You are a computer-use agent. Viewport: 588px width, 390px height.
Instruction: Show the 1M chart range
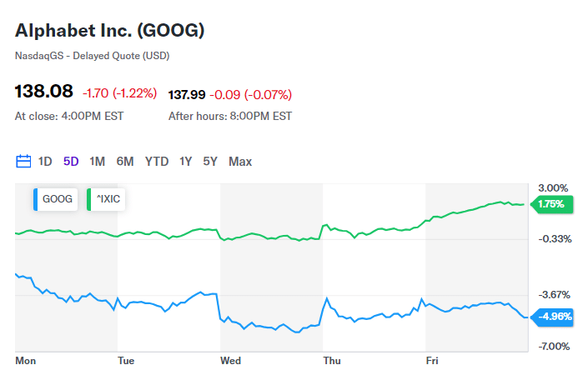97,162
